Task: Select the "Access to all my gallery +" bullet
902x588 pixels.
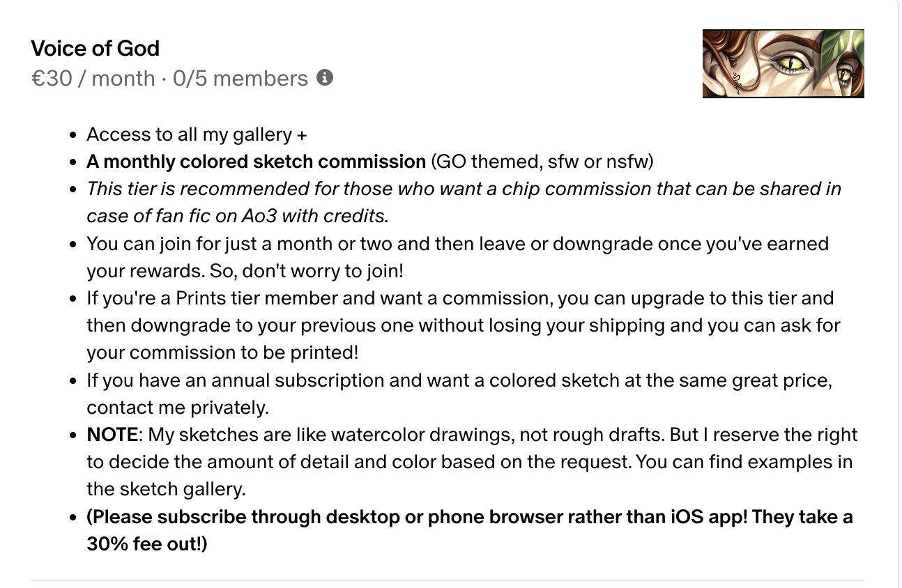Action: click(x=197, y=134)
